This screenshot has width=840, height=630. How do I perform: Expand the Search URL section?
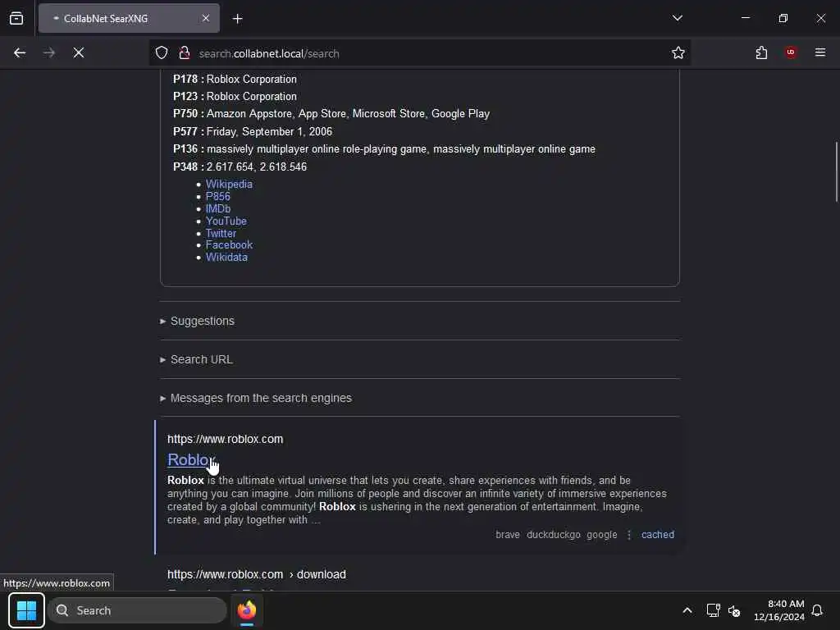[202, 359]
